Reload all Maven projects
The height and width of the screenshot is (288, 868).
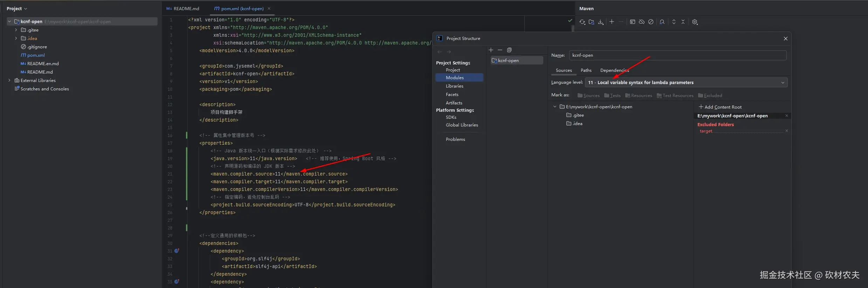(x=582, y=22)
